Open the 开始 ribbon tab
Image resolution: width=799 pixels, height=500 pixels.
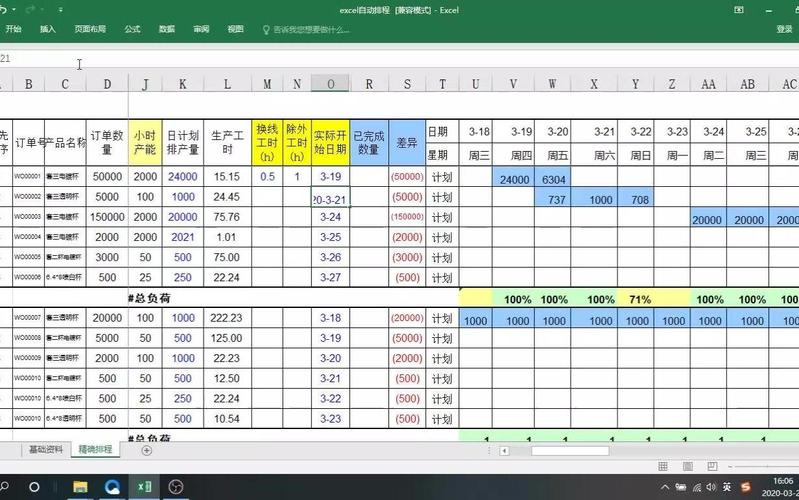(x=13, y=29)
